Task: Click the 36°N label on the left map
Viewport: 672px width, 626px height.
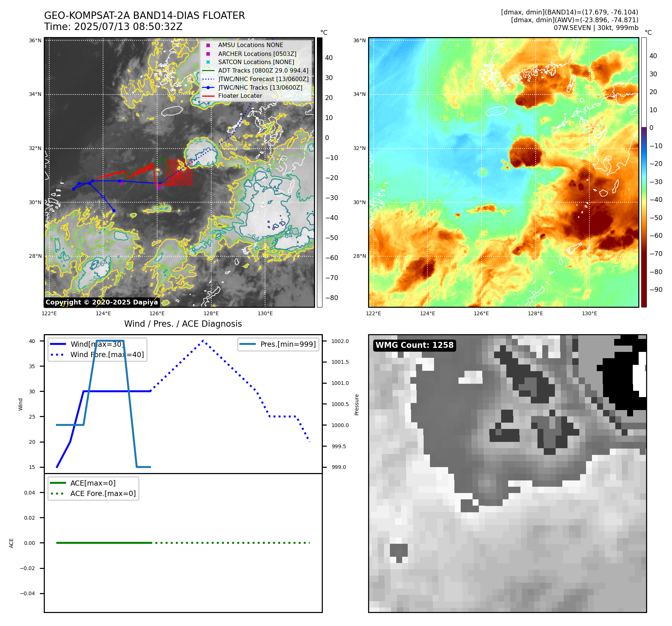Action: (35, 40)
